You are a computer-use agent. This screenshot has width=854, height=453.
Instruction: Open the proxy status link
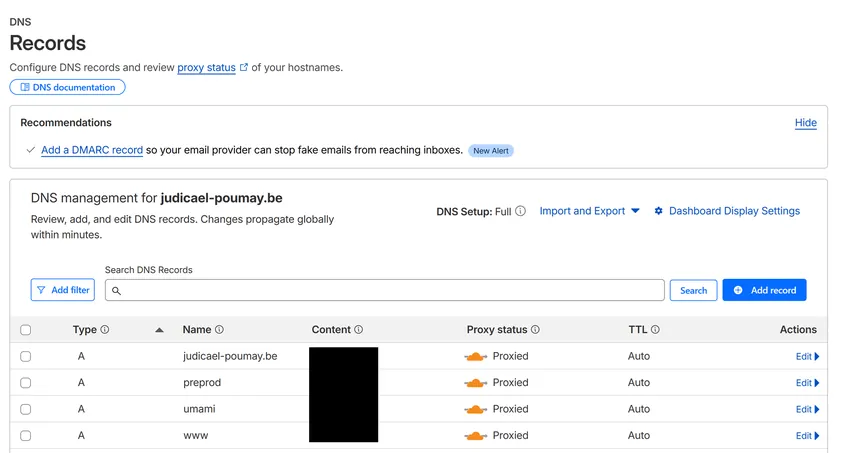click(x=206, y=68)
